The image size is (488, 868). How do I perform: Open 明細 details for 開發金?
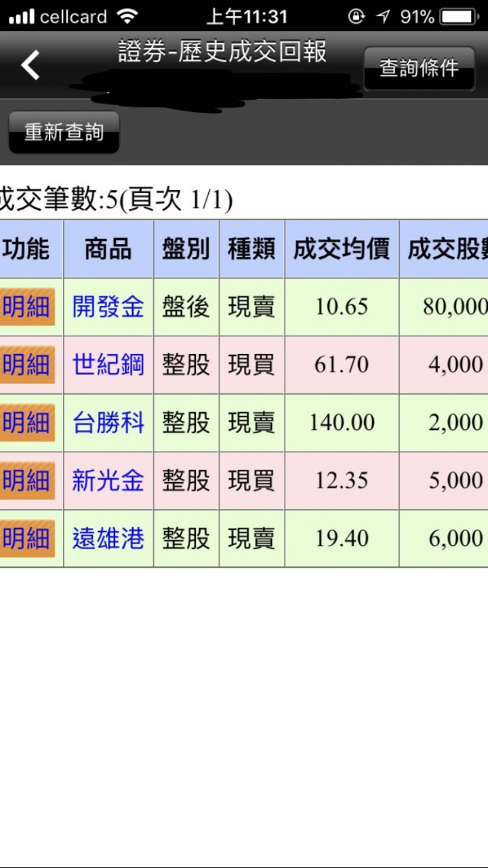(27, 307)
